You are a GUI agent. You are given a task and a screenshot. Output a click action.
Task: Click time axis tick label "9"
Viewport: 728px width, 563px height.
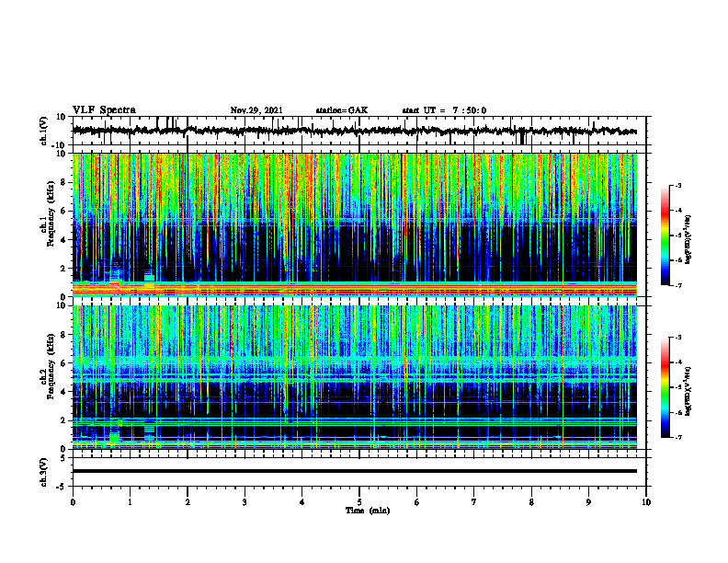(x=588, y=502)
